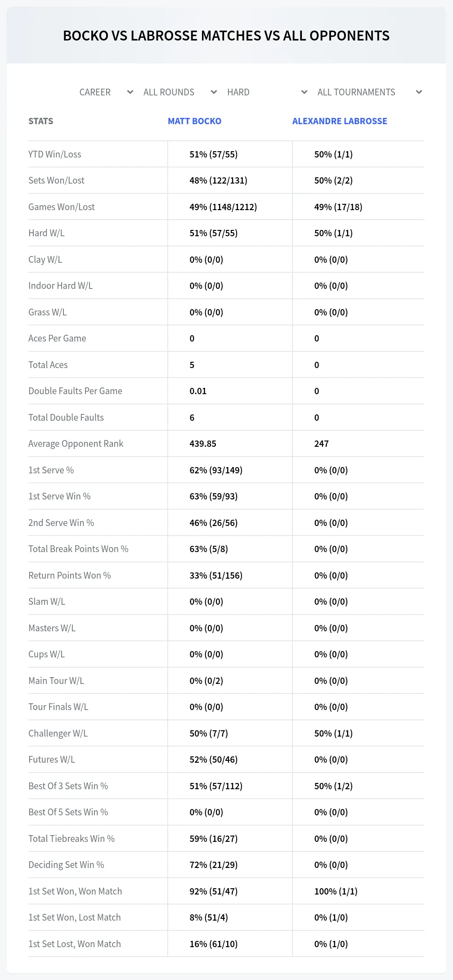Open the HARD surface dropdown

(267, 92)
